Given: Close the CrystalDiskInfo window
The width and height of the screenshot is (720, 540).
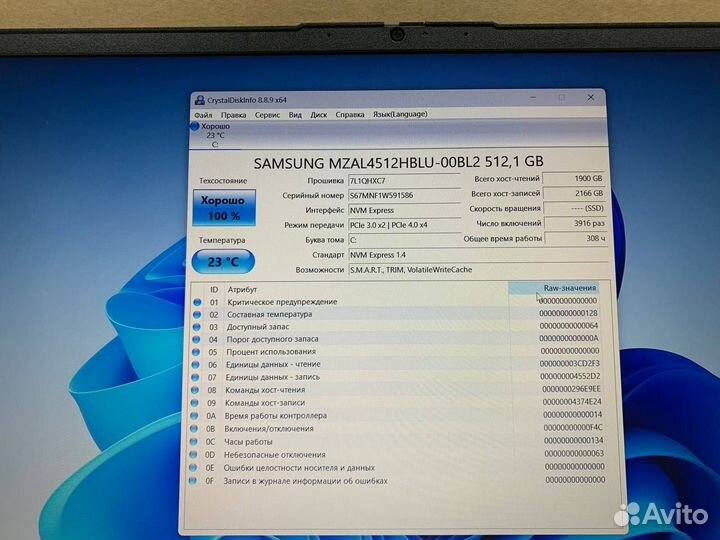Looking at the screenshot, I should click(591, 97).
